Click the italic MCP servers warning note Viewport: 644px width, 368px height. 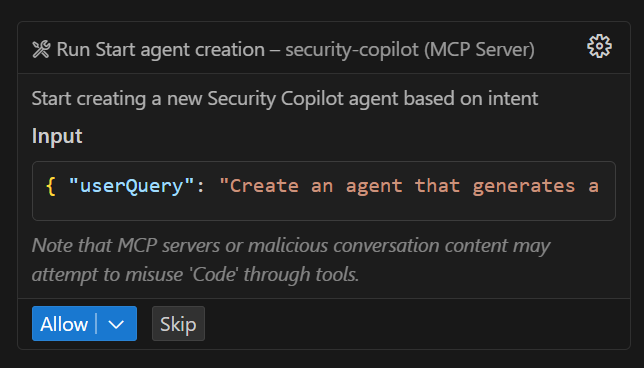(x=291, y=260)
